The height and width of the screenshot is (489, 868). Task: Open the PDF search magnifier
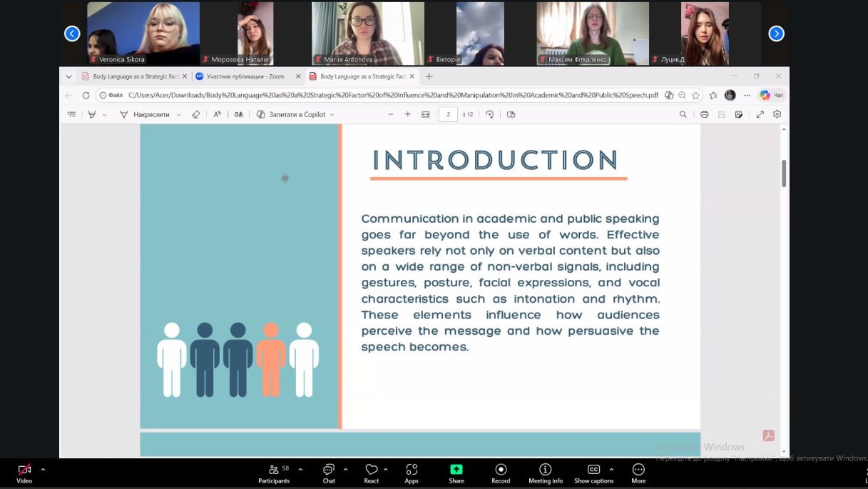pos(683,114)
